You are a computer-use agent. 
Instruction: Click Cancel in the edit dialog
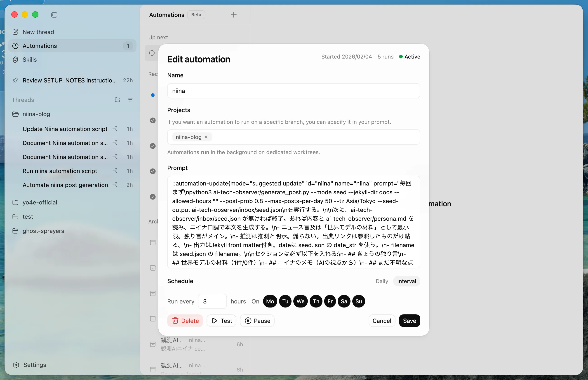click(382, 321)
